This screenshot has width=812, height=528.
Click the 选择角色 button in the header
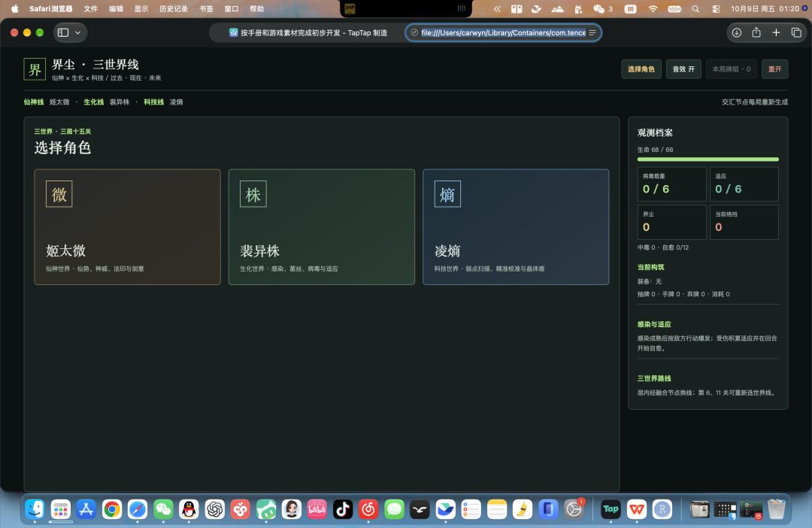coord(641,69)
